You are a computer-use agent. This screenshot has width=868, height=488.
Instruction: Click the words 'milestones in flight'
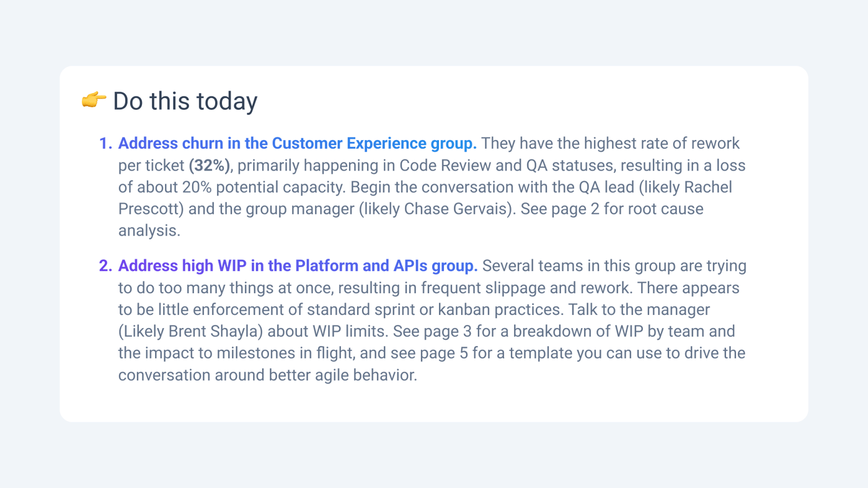click(x=224, y=353)
